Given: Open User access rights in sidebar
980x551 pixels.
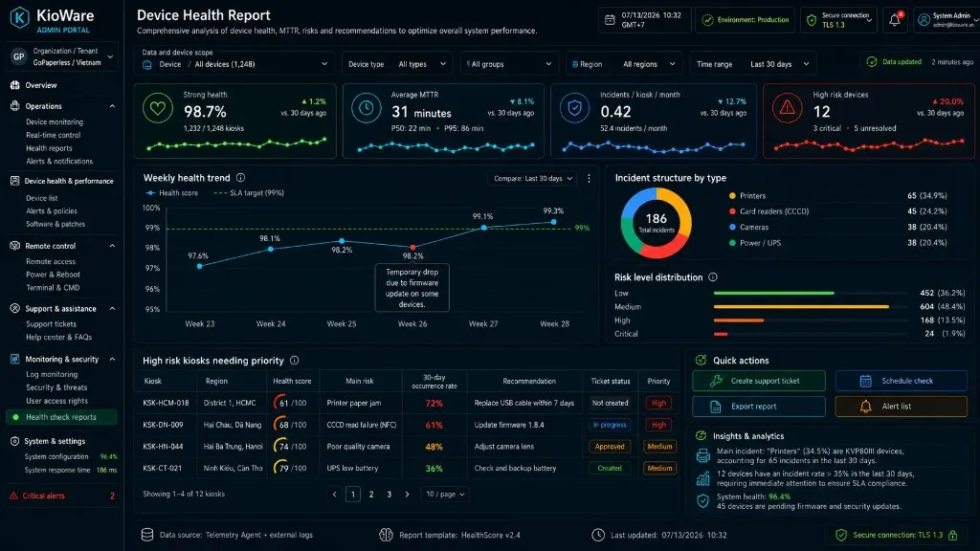Looking at the screenshot, I should [x=56, y=401].
